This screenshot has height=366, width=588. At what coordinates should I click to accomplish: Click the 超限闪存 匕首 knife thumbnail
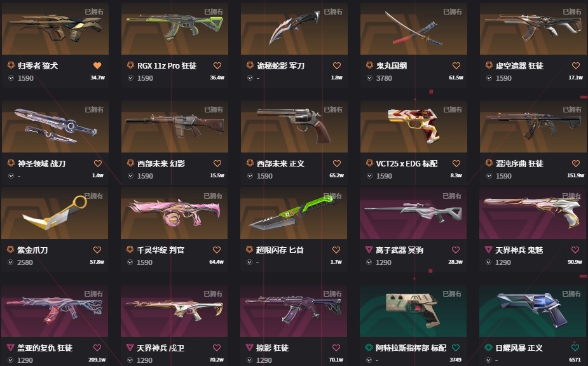point(294,213)
